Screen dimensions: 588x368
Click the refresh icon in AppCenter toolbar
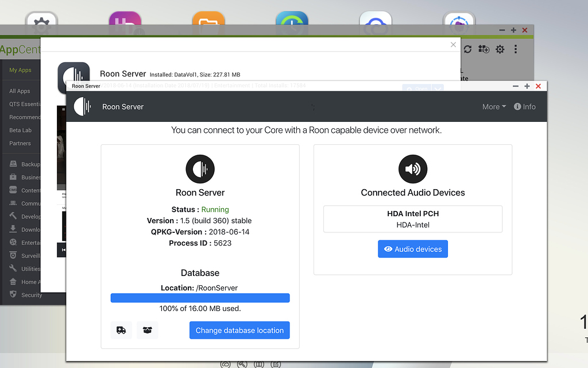tap(467, 49)
